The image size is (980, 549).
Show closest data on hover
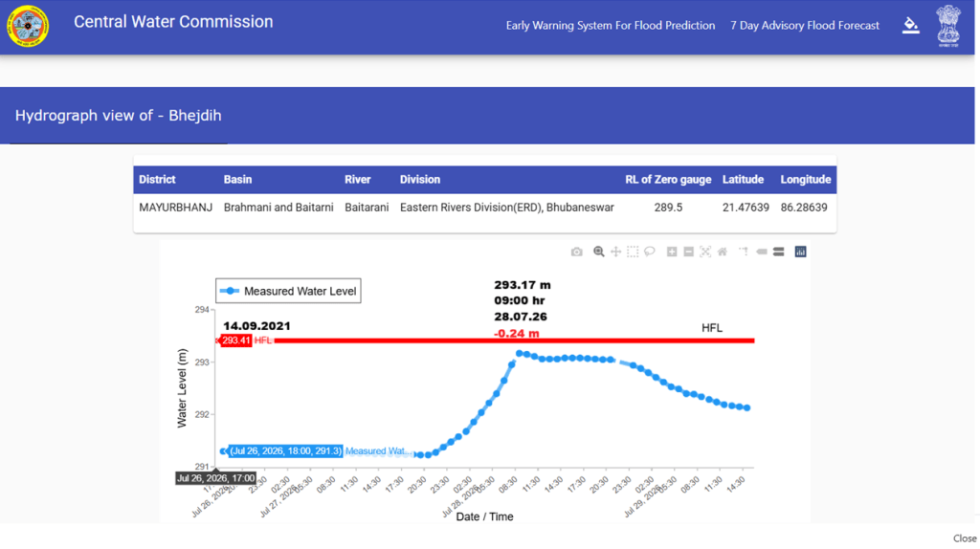tap(761, 252)
